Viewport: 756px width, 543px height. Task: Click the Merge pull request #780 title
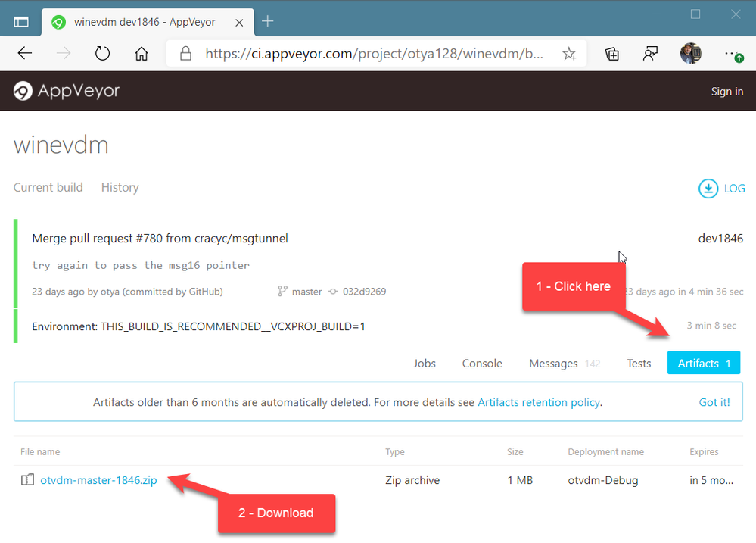tap(160, 239)
